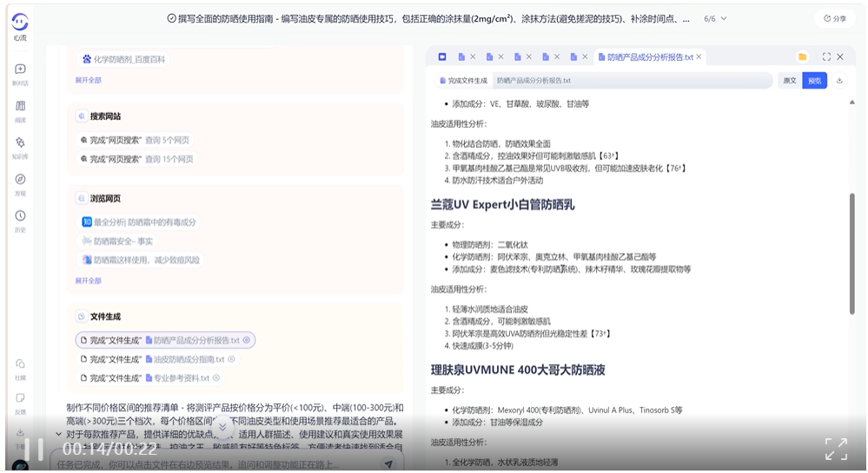Viewport: 868px width, 473px height.
Task: Switch to the third unnamed file tab
Action: (518, 57)
